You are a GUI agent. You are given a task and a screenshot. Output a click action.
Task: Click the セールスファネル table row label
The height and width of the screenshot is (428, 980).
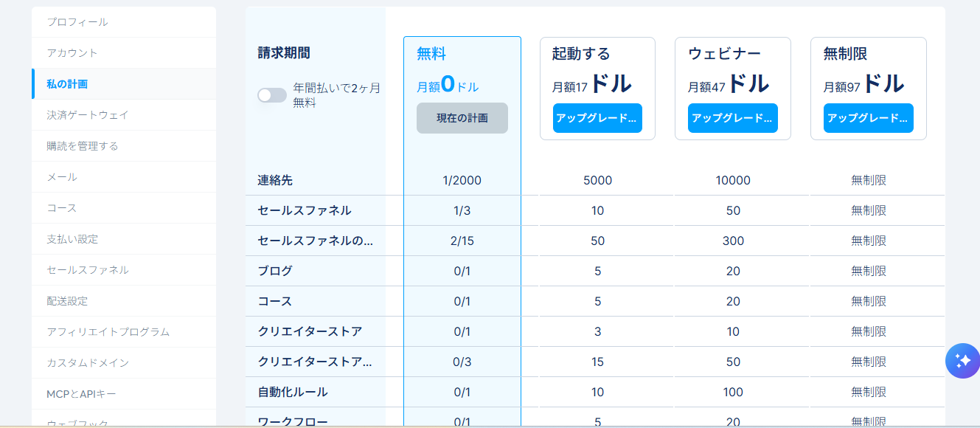coord(305,210)
